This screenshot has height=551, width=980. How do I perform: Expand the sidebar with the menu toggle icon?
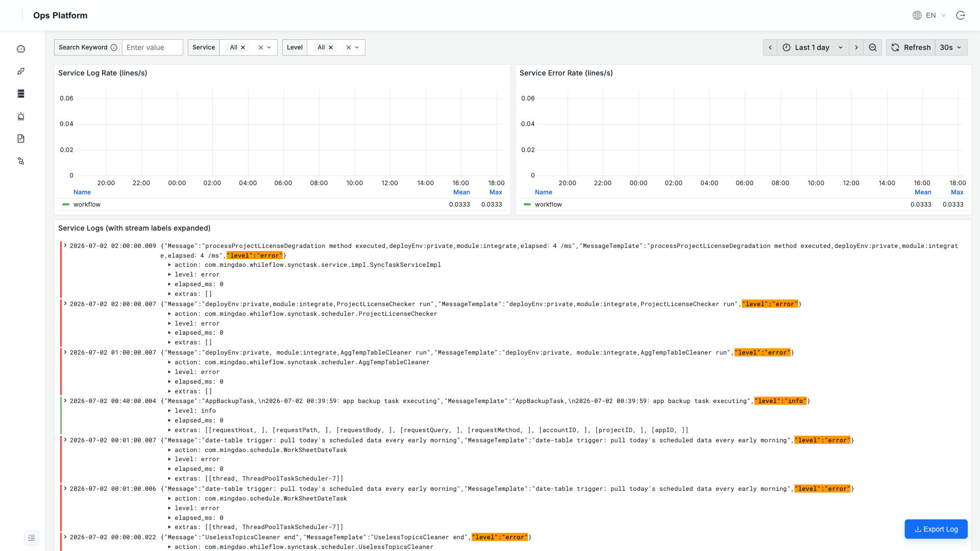click(x=32, y=538)
